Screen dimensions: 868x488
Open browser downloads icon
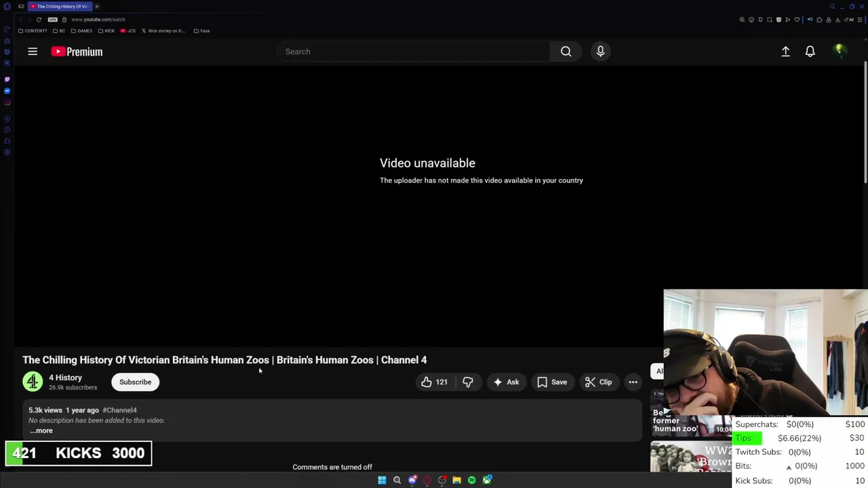coord(837,20)
